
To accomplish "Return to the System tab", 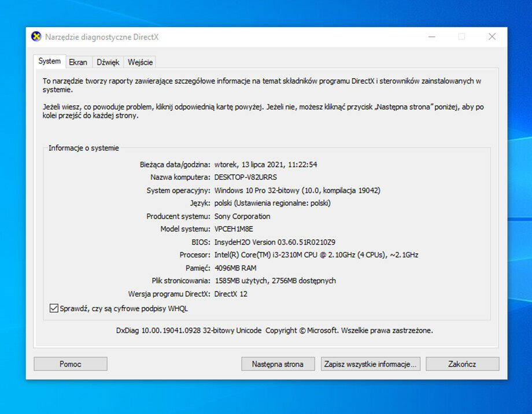I will (x=49, y=61).
